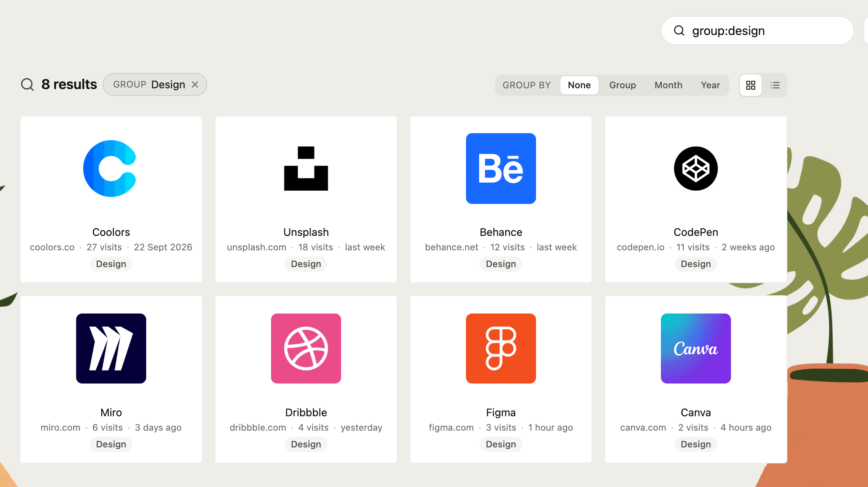Click the '4 hours ago' text
The height and width of the screenshot is (487, 868).
click(x=746, y=428)
